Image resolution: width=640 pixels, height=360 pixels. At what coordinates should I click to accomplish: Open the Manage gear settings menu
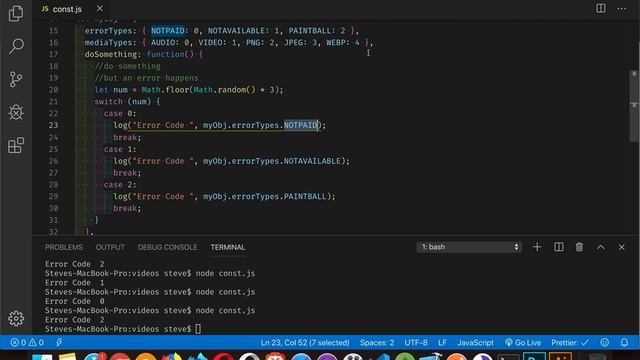(16, 318)
